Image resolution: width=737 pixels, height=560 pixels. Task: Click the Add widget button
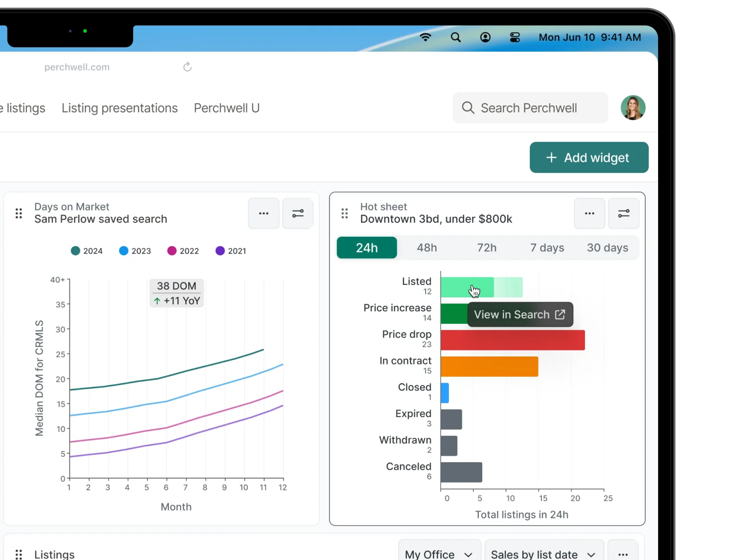[x=589, y=157]
